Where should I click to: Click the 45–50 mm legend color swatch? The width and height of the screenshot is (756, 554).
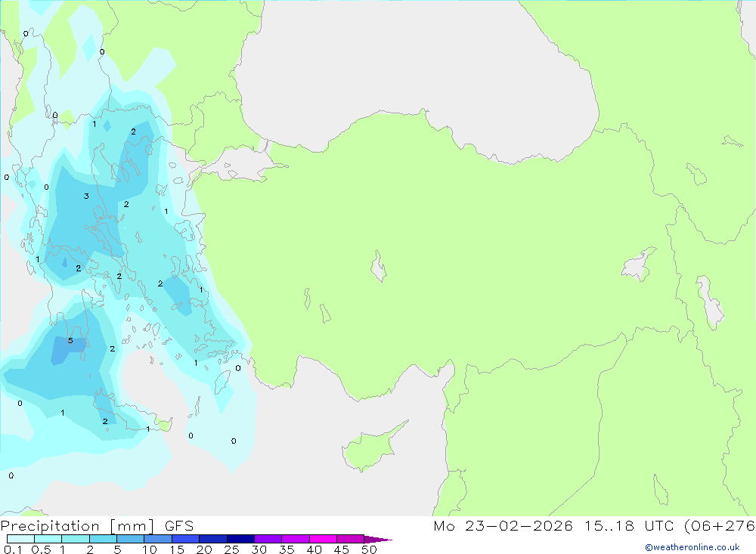coord(351,539)
